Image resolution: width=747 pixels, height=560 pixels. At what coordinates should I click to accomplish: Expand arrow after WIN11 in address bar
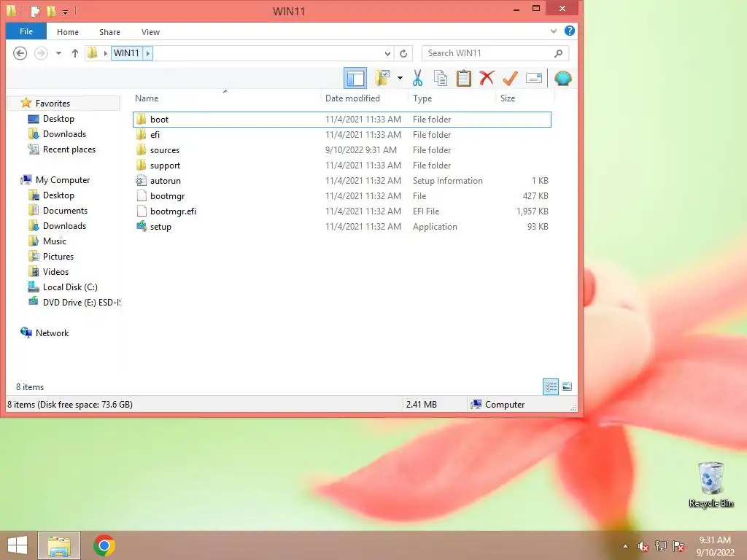(x=147, y=53)
